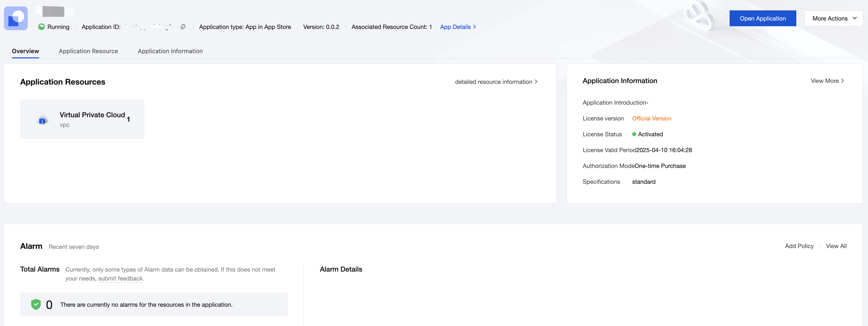The width and height of the screenshot is (868, 326).
Task: Open the Virtual Private Cloud resource card
Action: pos(82,119)
